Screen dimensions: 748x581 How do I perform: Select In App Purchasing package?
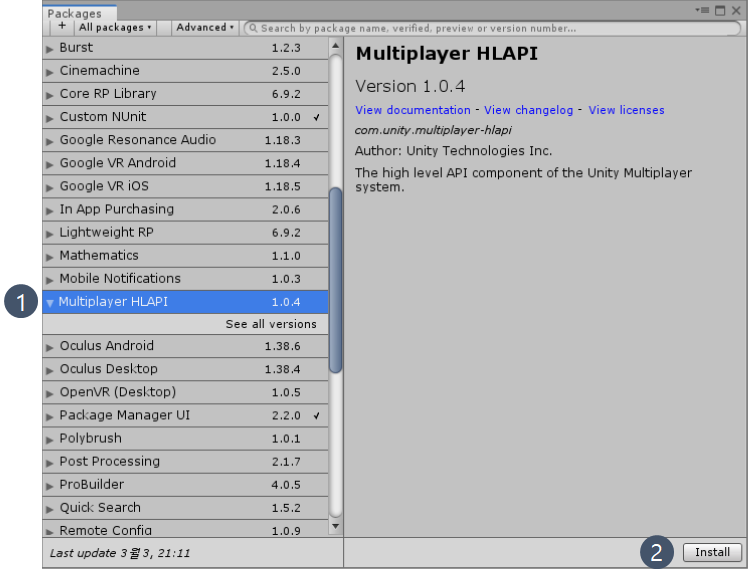[185, 209]
